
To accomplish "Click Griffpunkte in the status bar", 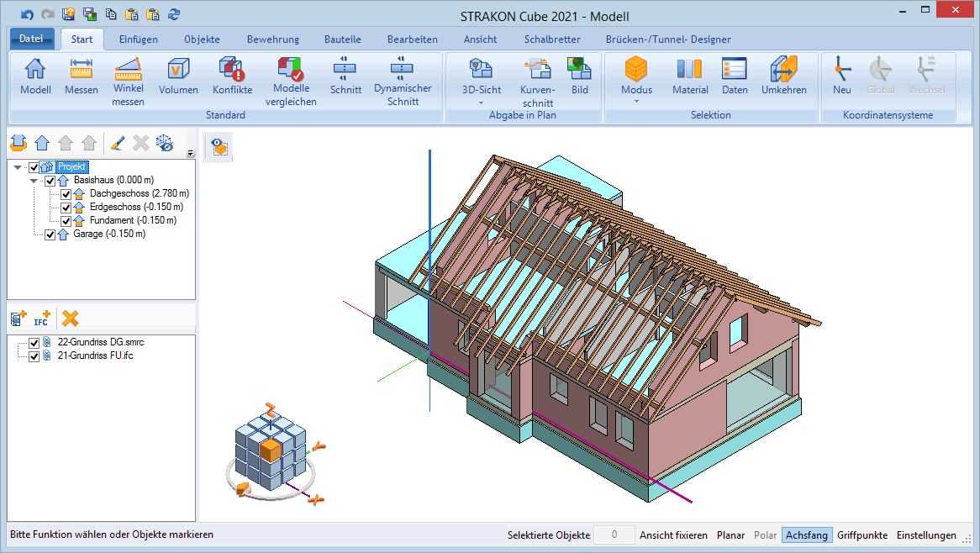I will tap(861, 535).
